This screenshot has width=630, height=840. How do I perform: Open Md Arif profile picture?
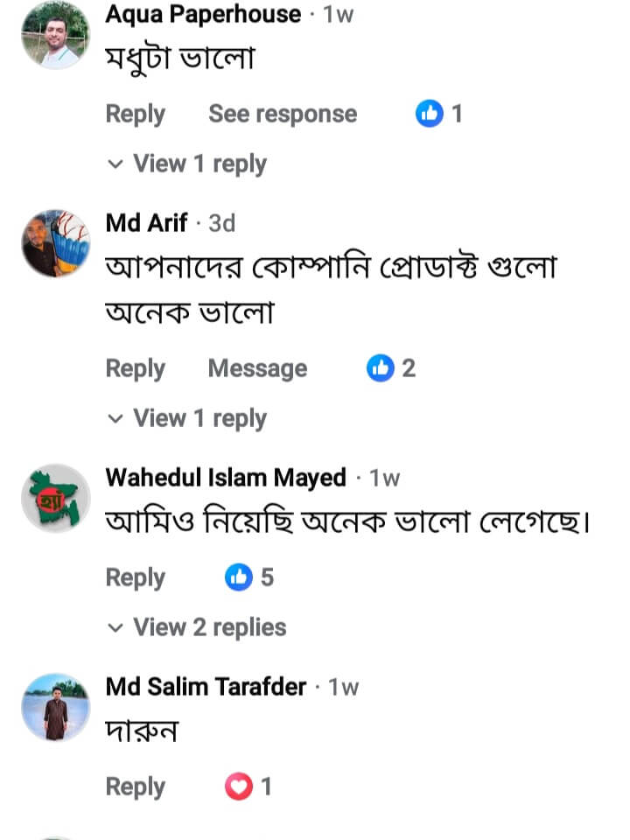55,243
